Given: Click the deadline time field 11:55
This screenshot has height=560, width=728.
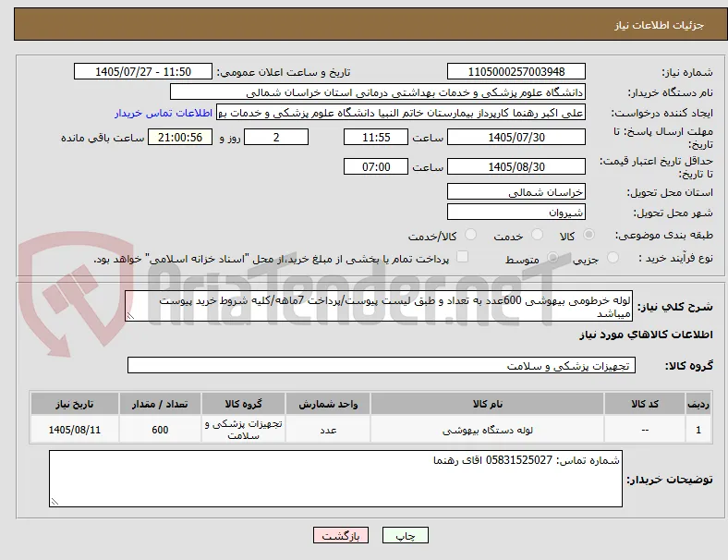Looking at the screenshot, I should [376, 138].
